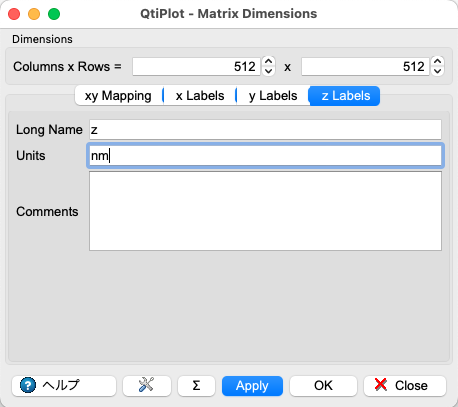Select the z Labels tab
The width and height of the screenshot is (458, 407).
click(x=346, y=96)
